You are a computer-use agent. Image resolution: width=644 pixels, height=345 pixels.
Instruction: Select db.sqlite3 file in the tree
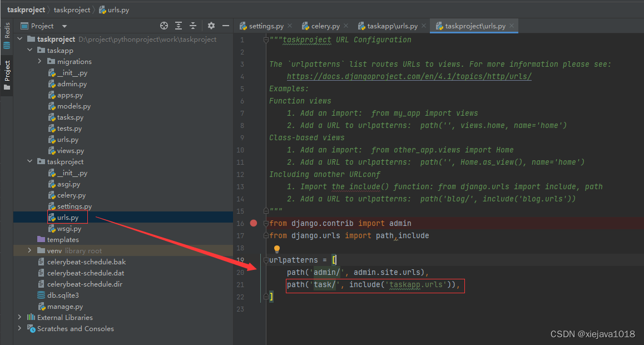62,295
